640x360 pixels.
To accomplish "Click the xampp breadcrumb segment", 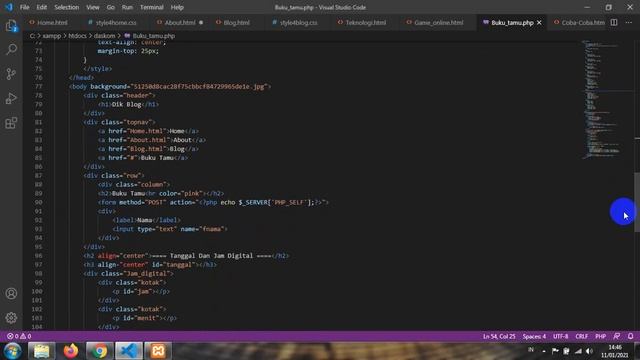I will (x=52, y=36).
